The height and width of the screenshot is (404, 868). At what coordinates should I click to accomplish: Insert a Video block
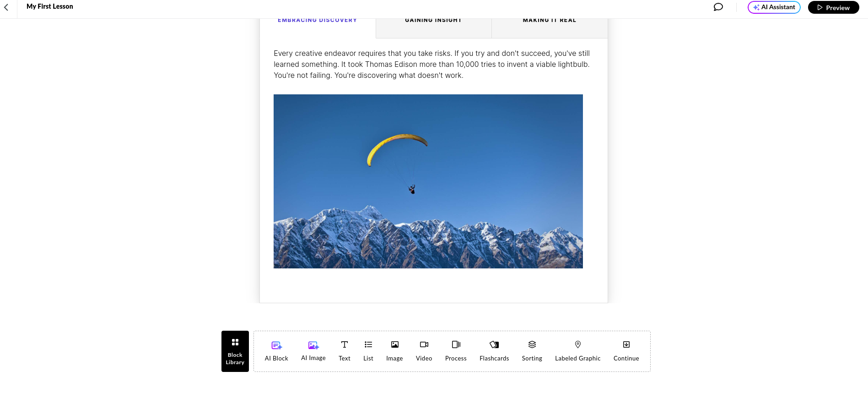[x=424, y=351]
